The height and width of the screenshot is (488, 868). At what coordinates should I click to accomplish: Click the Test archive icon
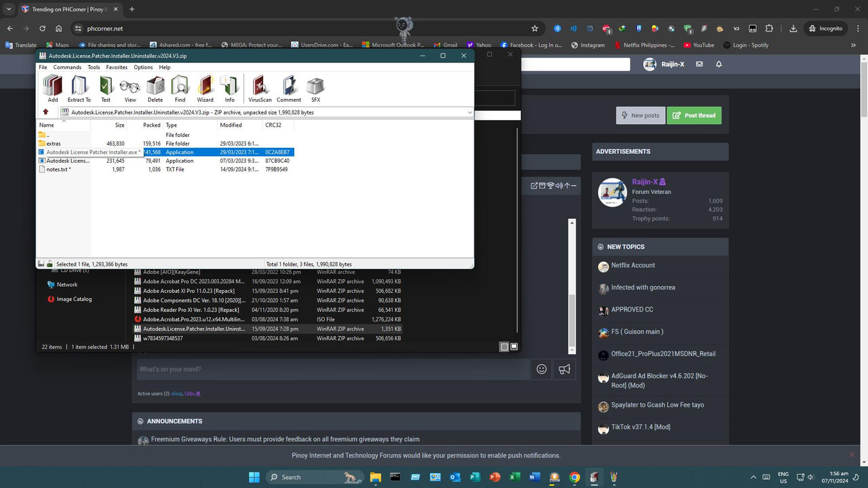[x=106, y=89]
